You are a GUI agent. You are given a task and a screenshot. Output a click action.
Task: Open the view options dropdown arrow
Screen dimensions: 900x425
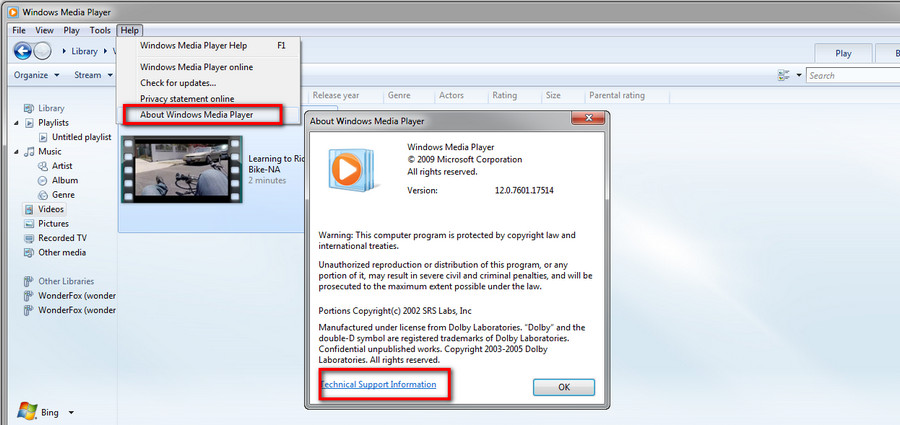click(798, 75)
